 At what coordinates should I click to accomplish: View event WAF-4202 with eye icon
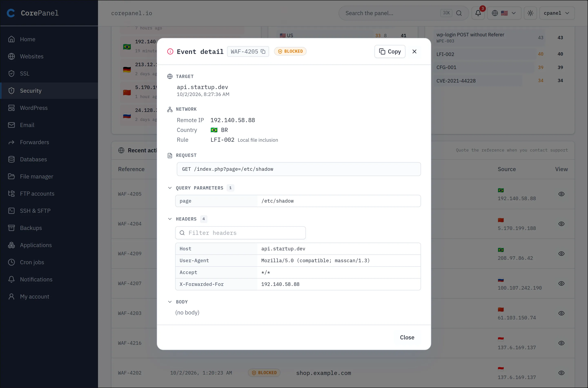pyautogui.click(x=561, y=373)
